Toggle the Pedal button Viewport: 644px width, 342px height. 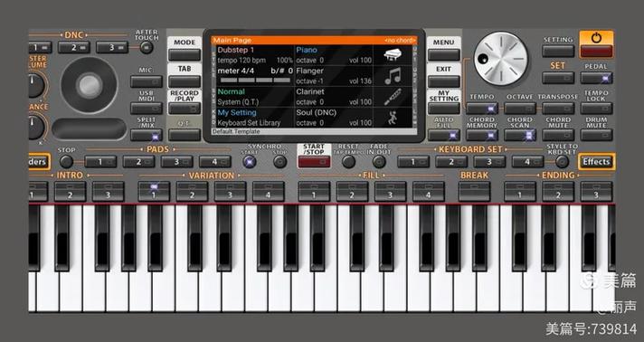(596, 78)
